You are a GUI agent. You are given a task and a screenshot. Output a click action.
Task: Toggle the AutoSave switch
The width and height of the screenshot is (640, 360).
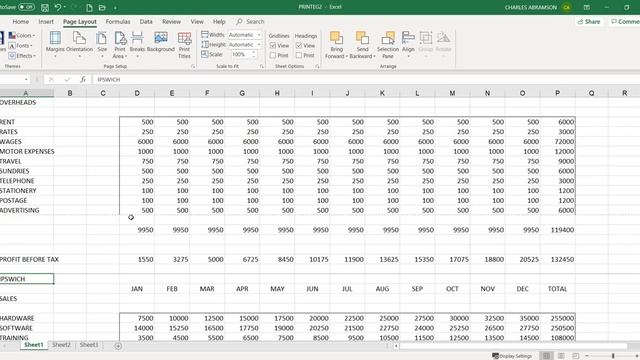point(26,7)
